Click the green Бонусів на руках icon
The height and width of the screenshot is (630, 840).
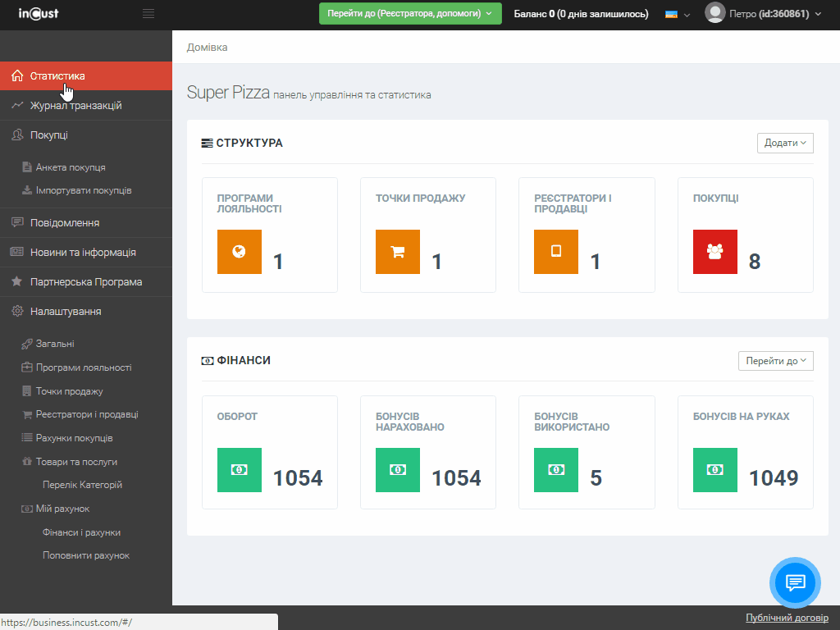coord(715,470)
